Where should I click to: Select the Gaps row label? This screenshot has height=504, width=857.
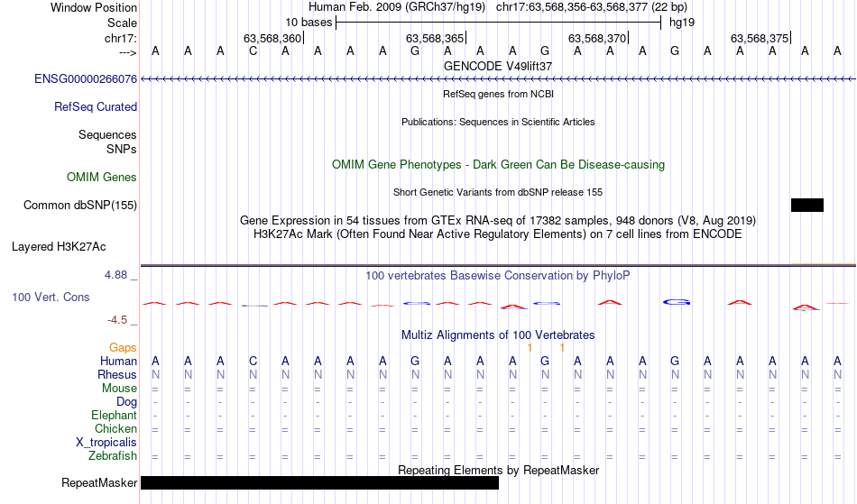[x=123, y=347]
